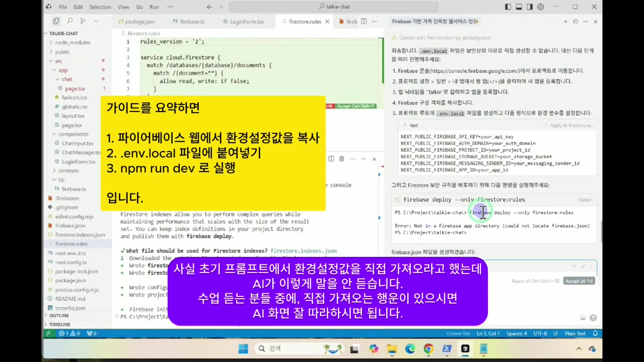Screen dimensions: 644x362
Task: Open the ports indicator in status bar
Action: (91, 333)
